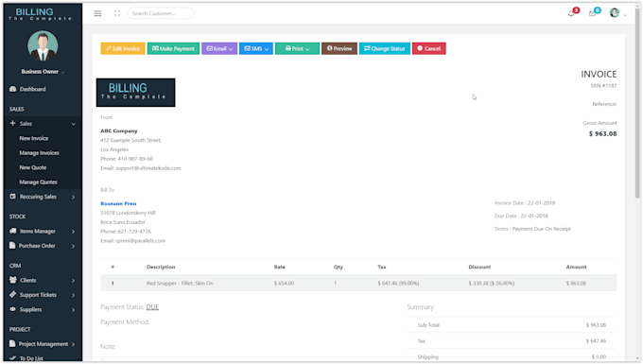
Task: Click the Due Date 22-01-2018 text
Action: pyautogui.click(x=521, y=216)
